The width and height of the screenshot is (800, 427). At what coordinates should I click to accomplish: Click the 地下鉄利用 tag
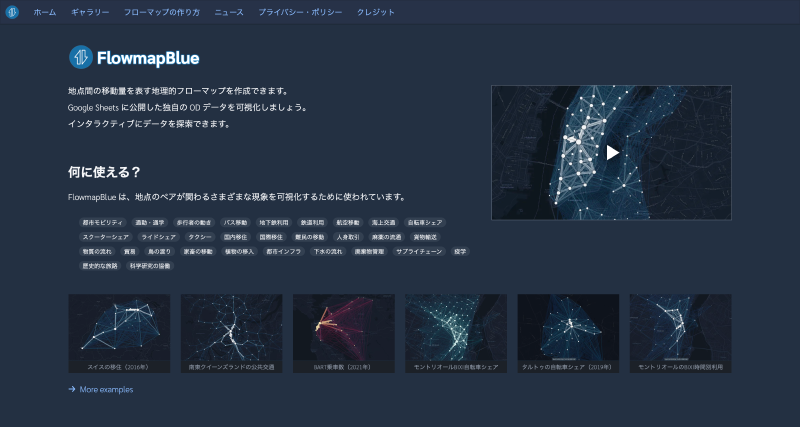(x=274, y=222)
